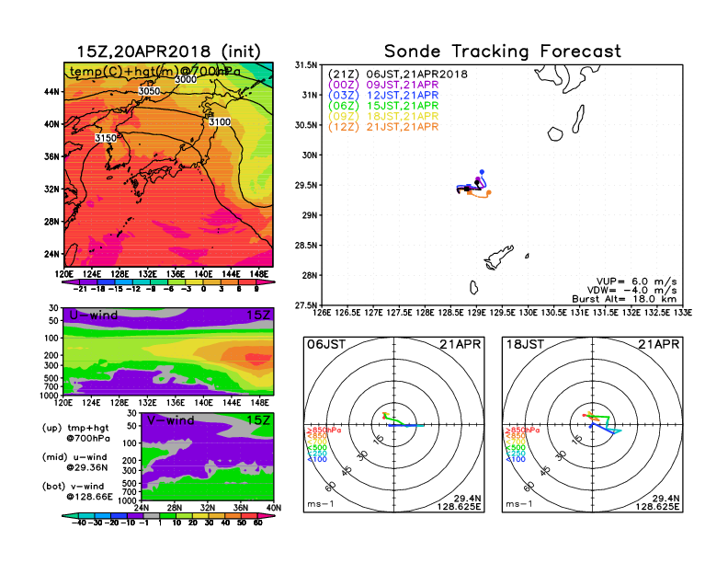The width and height of the screenshot is (728, 563).
Task: Select purple legend entry "(00Z) 09JST,21APR"
Action: pos(383,85)
